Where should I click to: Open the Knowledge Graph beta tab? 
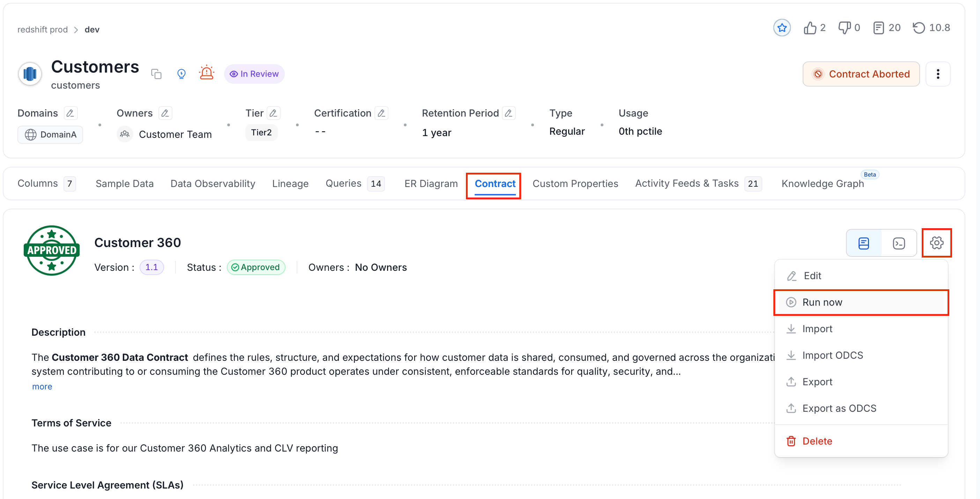tap(823, 184)
